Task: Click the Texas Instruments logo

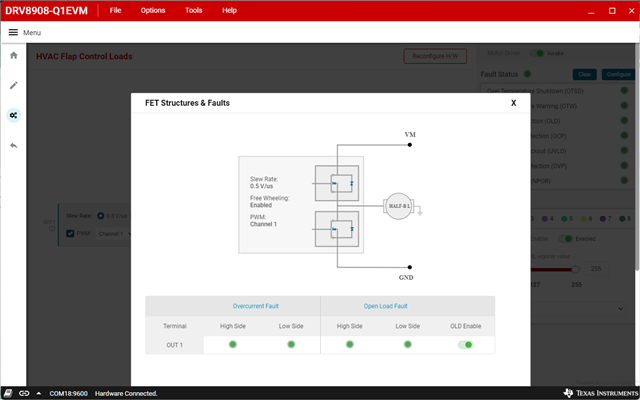Action: 600,393
